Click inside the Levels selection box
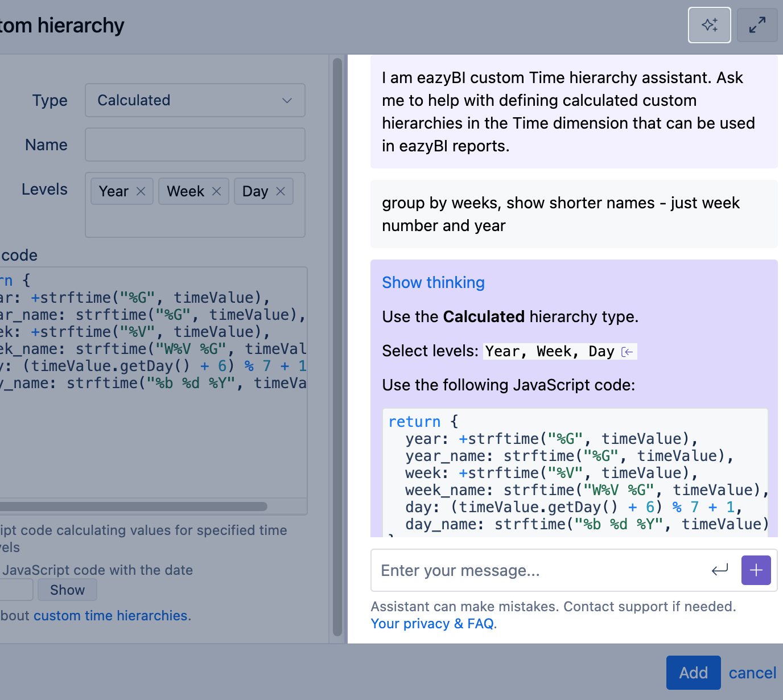Screen dimensions: 783x700 (195, 222)
